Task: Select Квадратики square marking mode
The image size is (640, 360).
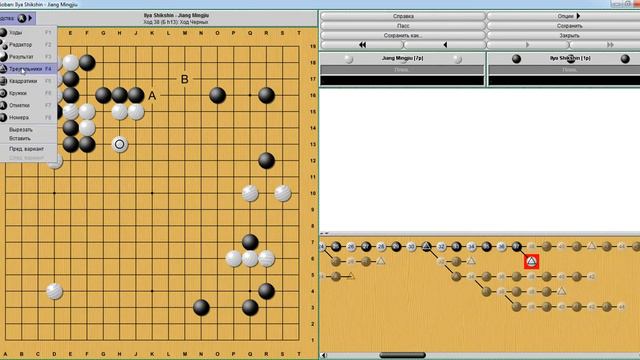Action: pos(28,81)
